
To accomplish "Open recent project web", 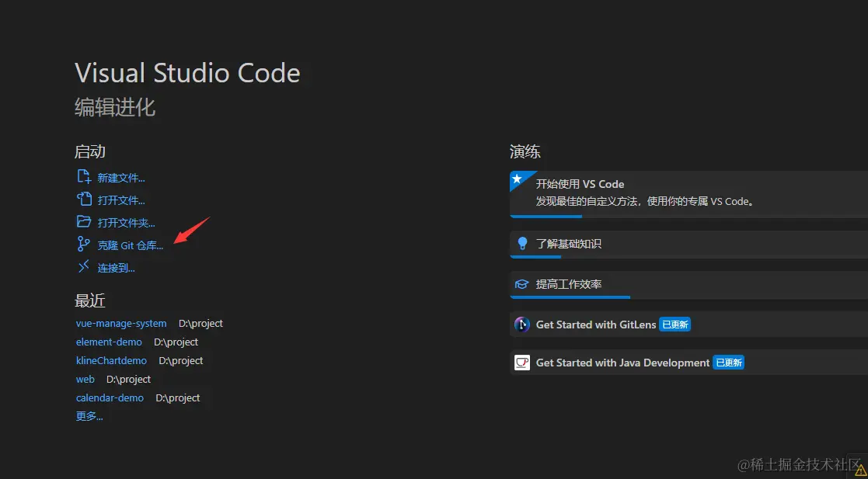I will 85,380.
